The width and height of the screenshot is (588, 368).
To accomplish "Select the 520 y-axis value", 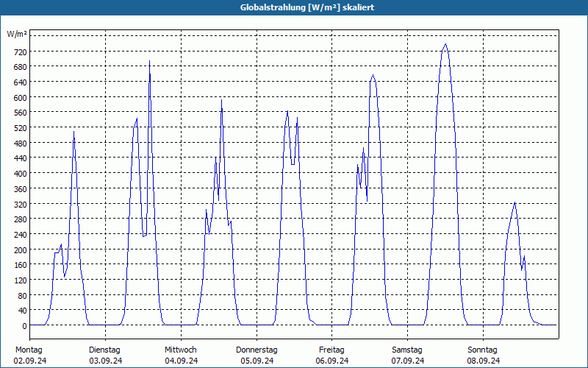I will [20, 128].
